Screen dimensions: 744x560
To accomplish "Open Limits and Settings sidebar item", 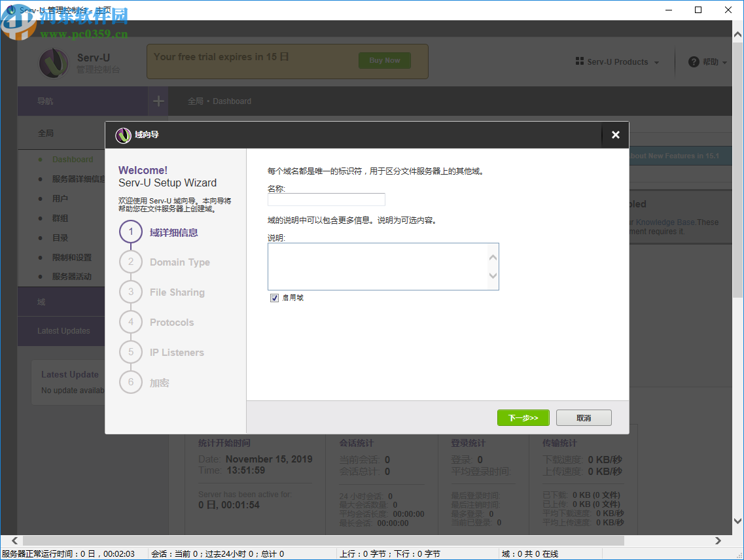I will click(71, 257).
